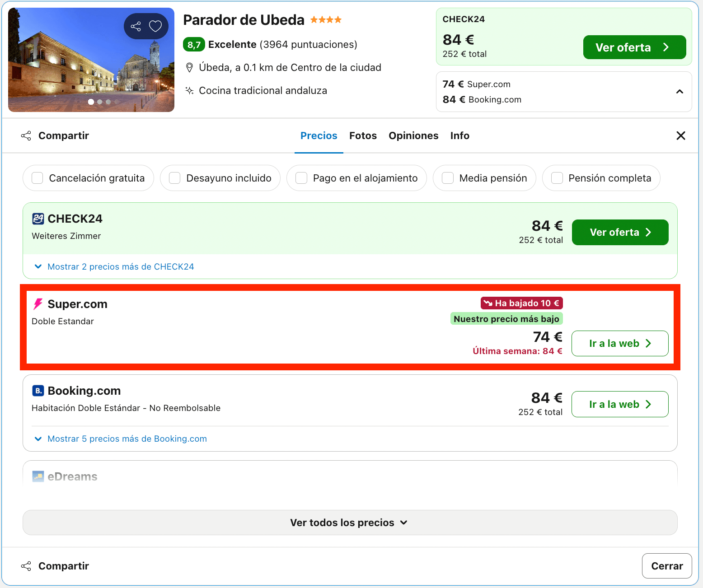Open the Precios tab
703x588 pixels.
[319, 135]
